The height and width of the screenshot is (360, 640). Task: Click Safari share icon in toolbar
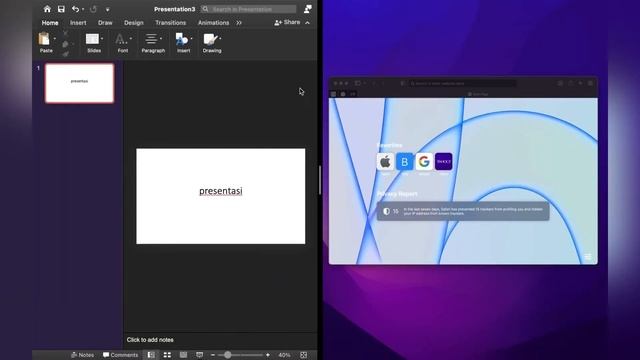tap(570, 83)
